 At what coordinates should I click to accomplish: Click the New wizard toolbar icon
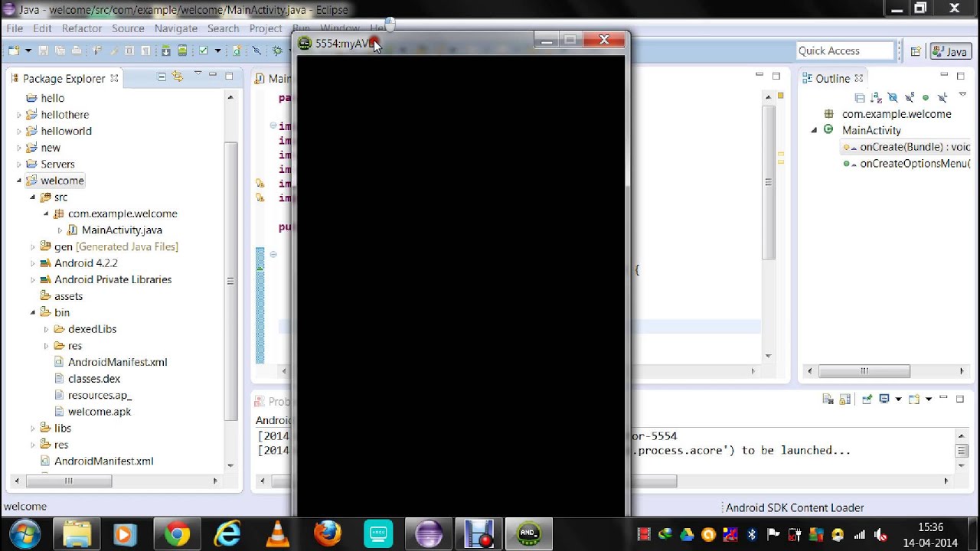14,51
